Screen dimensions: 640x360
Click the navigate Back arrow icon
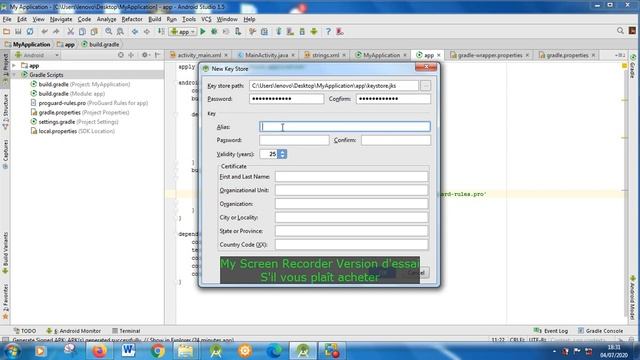[135, 31]
